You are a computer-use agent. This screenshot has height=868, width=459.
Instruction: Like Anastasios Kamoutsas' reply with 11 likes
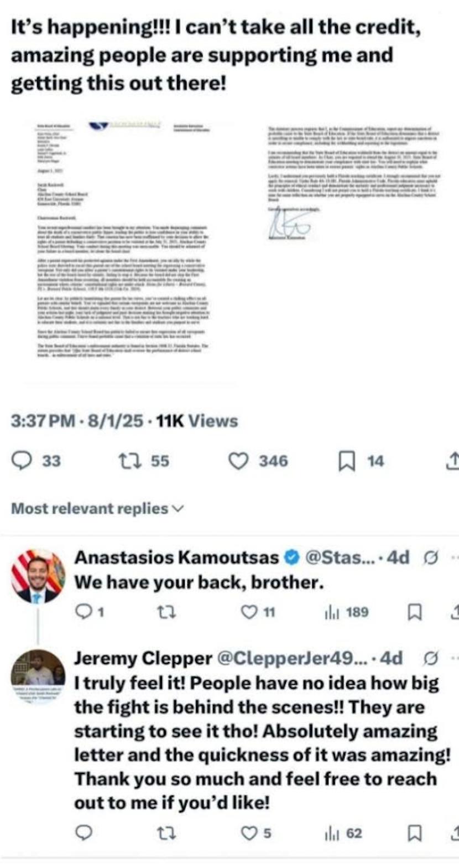tap(251, 612)
